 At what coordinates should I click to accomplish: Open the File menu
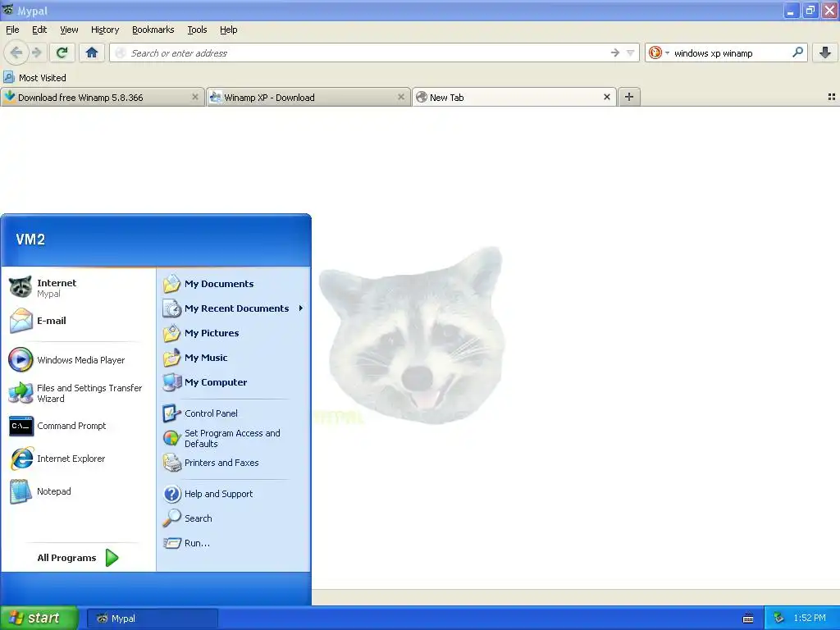pyautogui.click(x=12, y=30)
